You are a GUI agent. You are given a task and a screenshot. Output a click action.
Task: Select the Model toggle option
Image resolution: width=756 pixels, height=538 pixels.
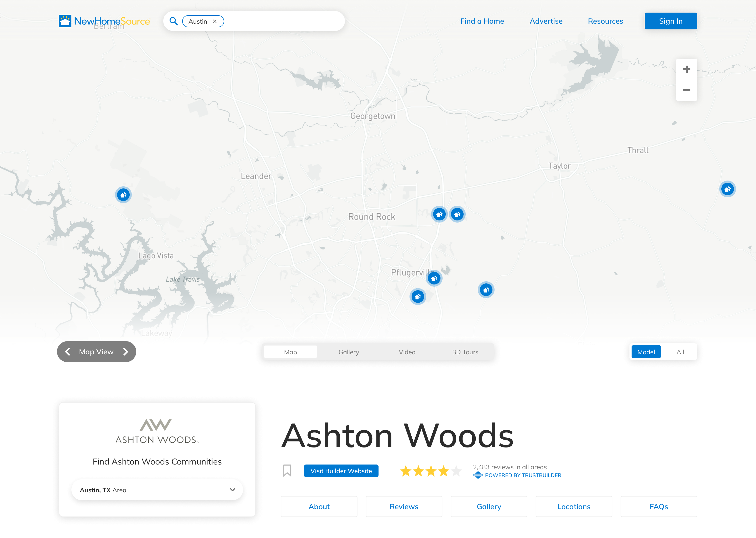pos(646,352)
